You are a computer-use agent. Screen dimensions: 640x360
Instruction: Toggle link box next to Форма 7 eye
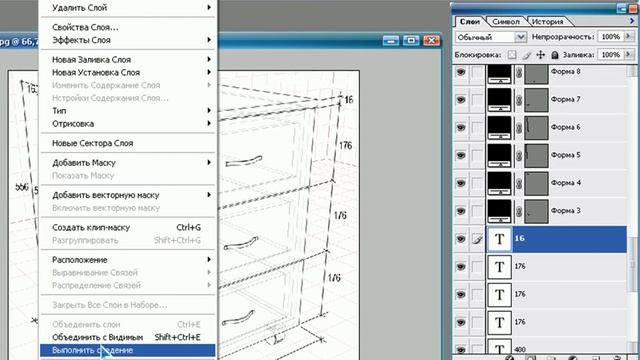coord(477,100)
